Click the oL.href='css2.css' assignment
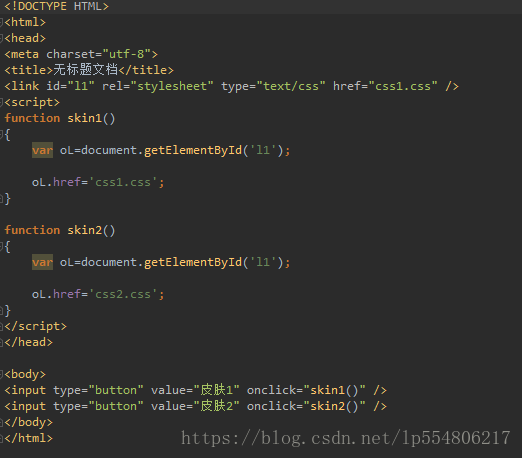 tap(98, 294)
